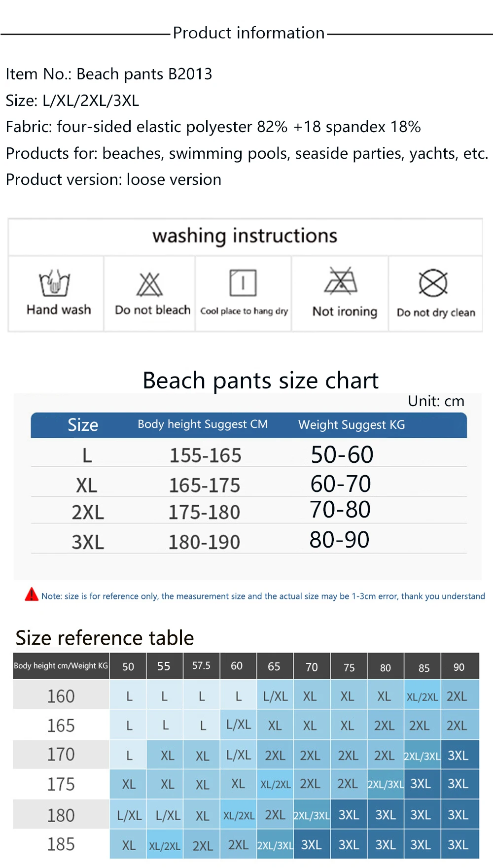Select the Weight Suggest KG header
This screenshot has width=493, height=868.
tap(352, 425)
